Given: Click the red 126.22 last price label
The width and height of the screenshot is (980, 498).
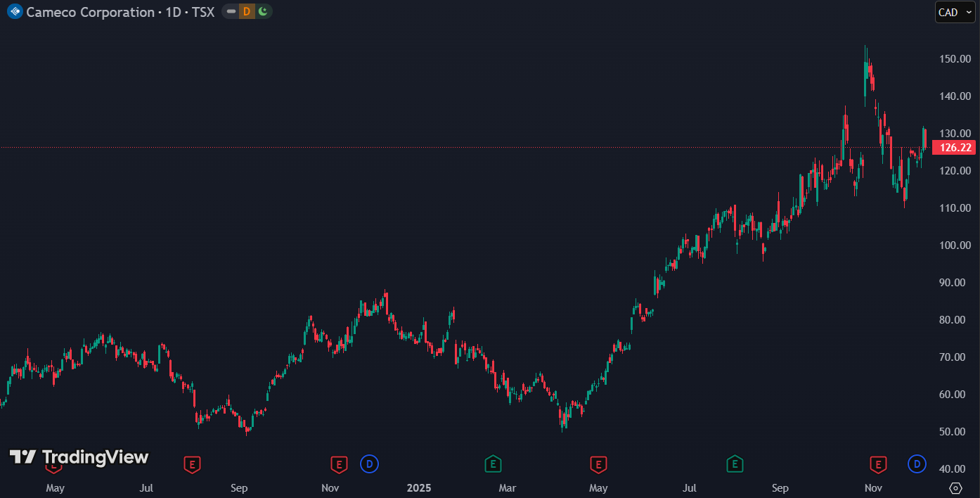Looking at the screenshot, I should point(955,147).
